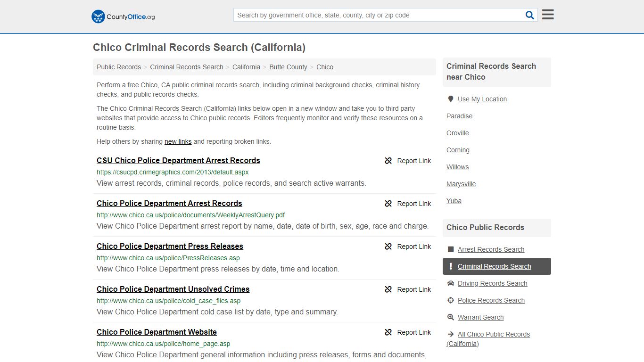Click the Chico Criminal Records Search heading
The width and height of the screenshot is (644, 362).
click(x=199, y=48)
